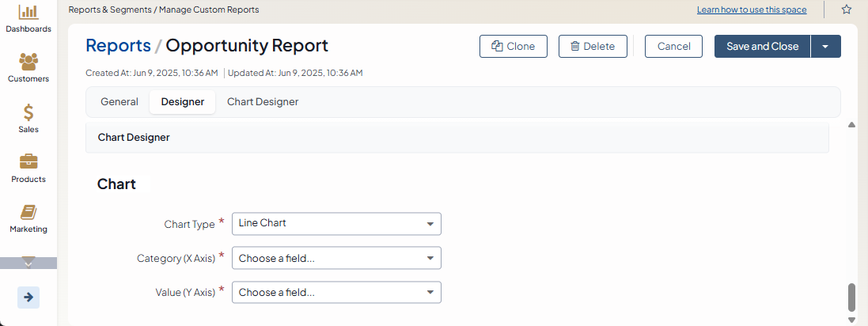Delete this report
This screenshot has width=868, height=326.
593,47
